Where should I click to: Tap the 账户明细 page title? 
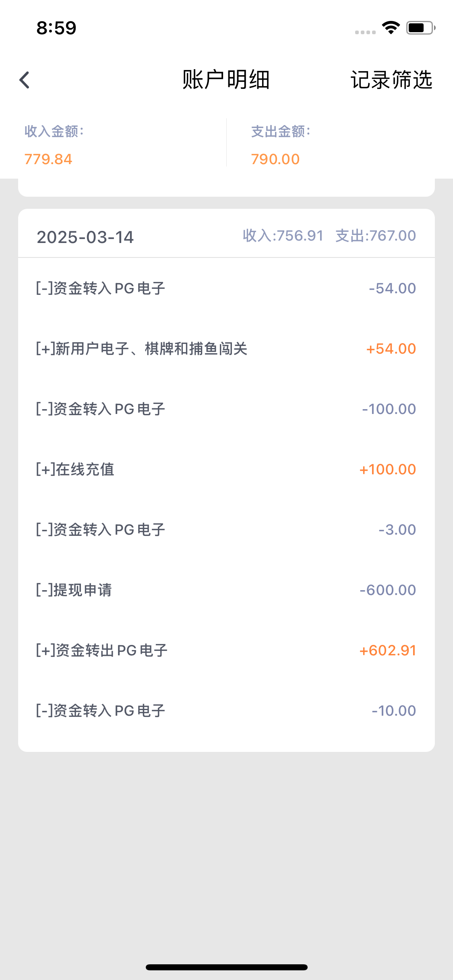(226, 80)
